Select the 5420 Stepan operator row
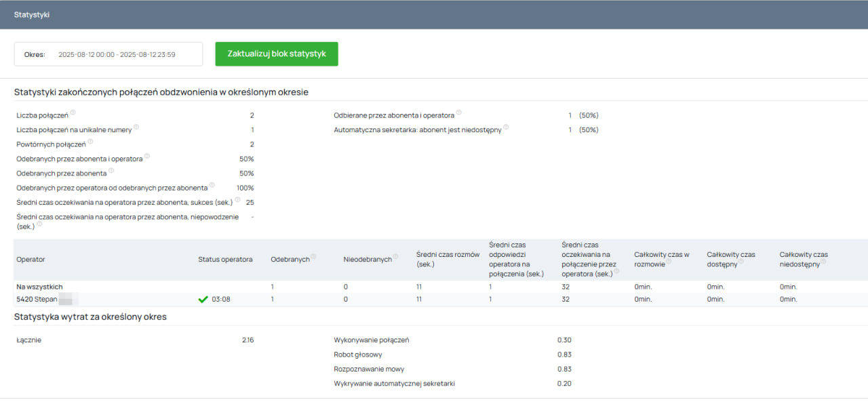 pyautogui.click(x=37, y=299)
